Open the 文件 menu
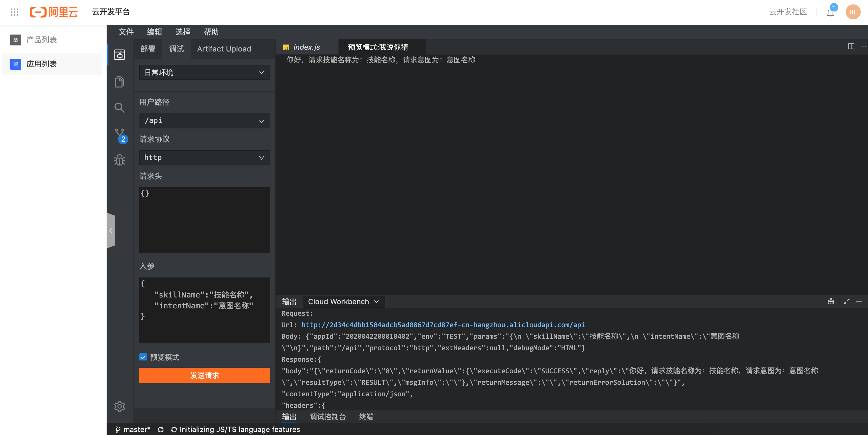Viewport: 868px width, 435px height. pyautogui.click(x=126, y=32)
